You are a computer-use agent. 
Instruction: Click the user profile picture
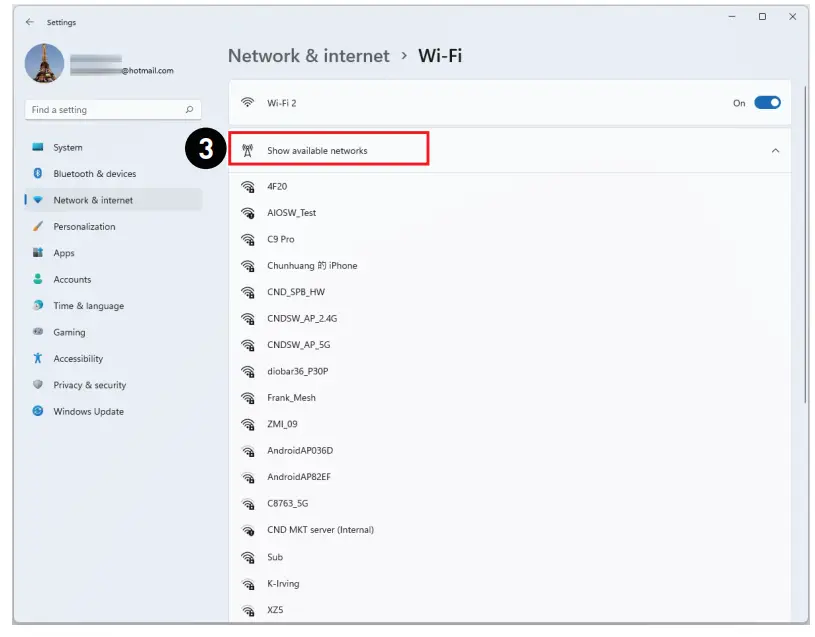coord(44,63)
